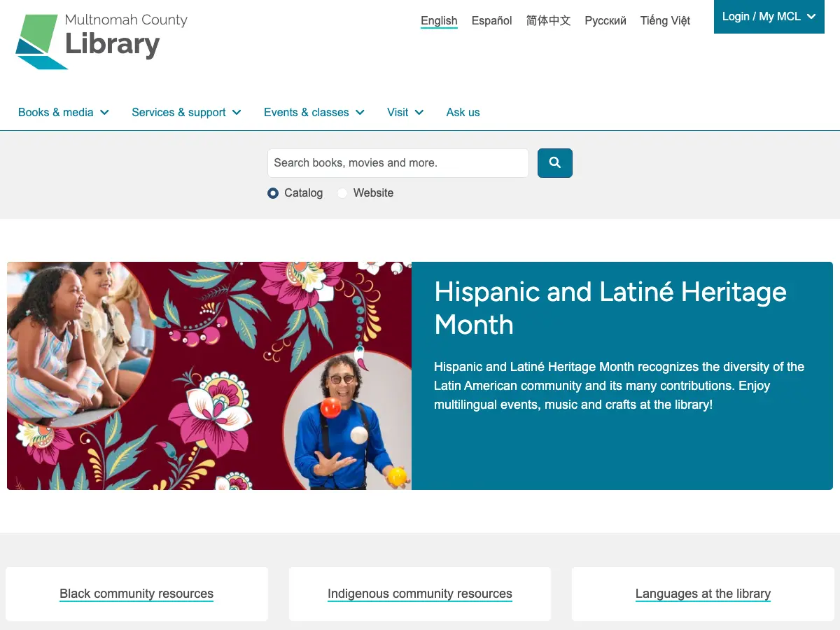Select the Website radio option
Image resolution: width=840 pixels, height=630 pixels.
342,193
